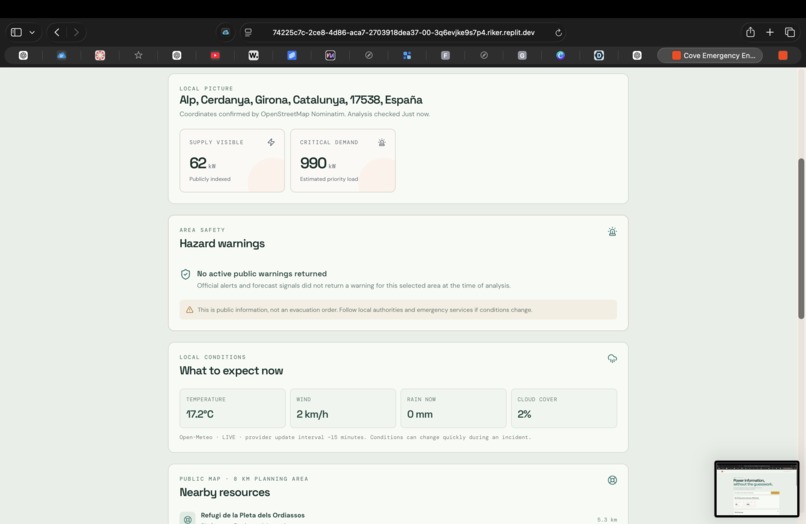Open a new tab with the plus icon

(770, 32)
